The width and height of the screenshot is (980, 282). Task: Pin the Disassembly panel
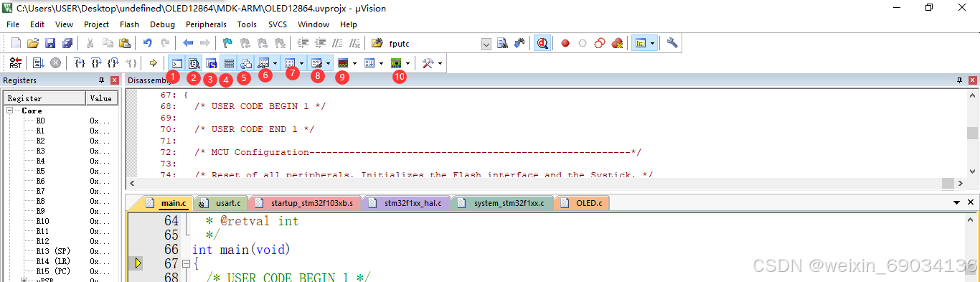point(959,80)
